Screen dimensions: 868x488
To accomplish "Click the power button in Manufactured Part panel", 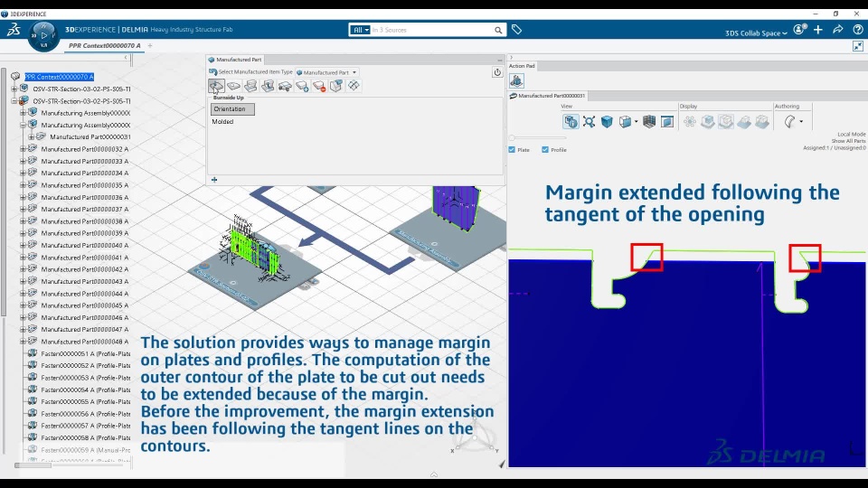I will point(497,72).
